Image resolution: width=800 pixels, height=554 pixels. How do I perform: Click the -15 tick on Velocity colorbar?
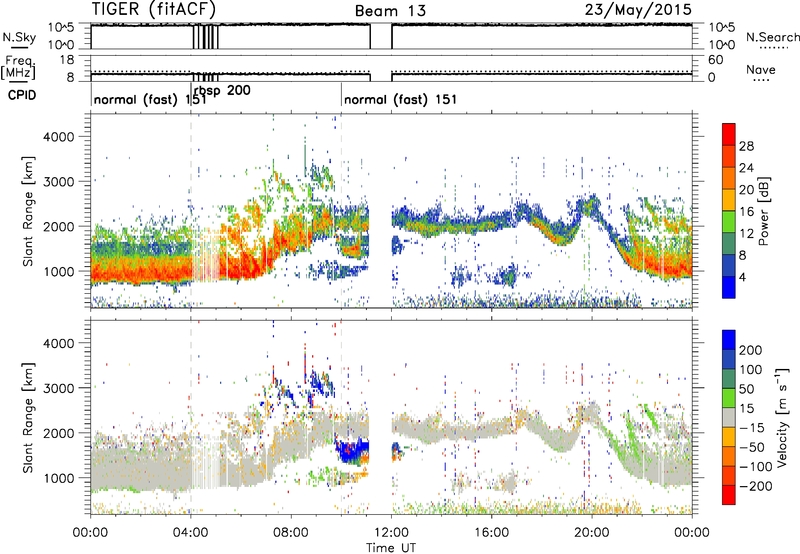tap(752, 427)
